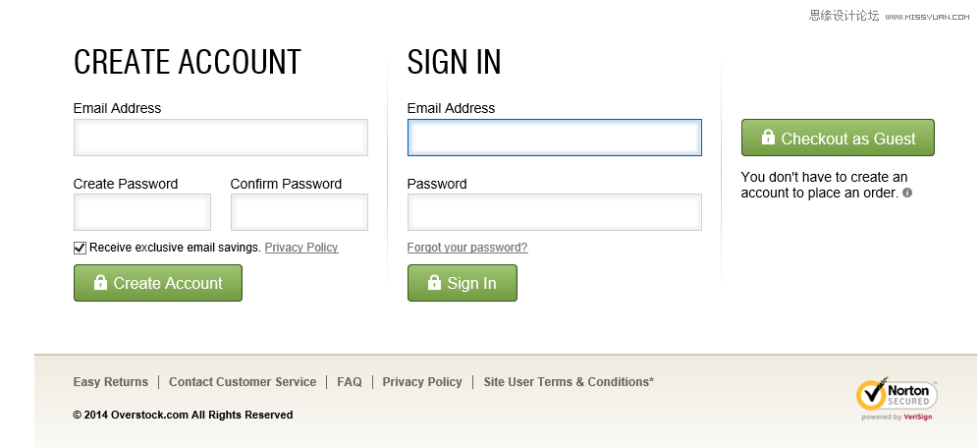
Task: Focus the Create Account Email Address field
Action: [221, 138]
